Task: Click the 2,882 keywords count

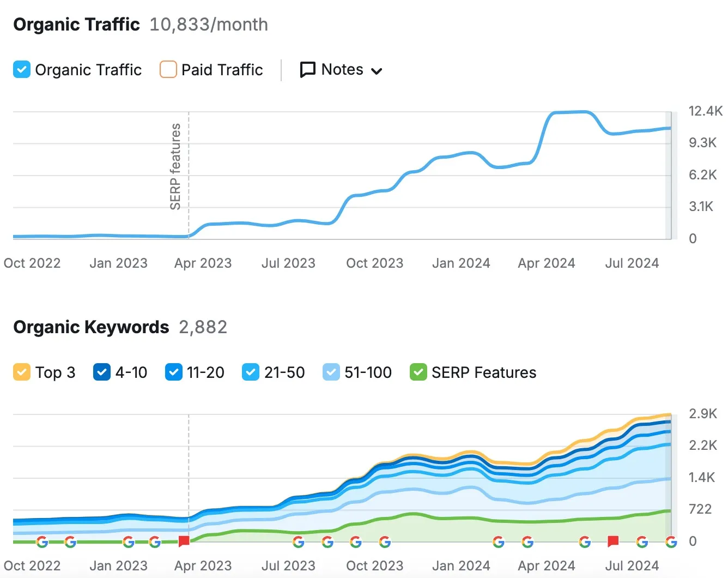Action: point(203,327)
